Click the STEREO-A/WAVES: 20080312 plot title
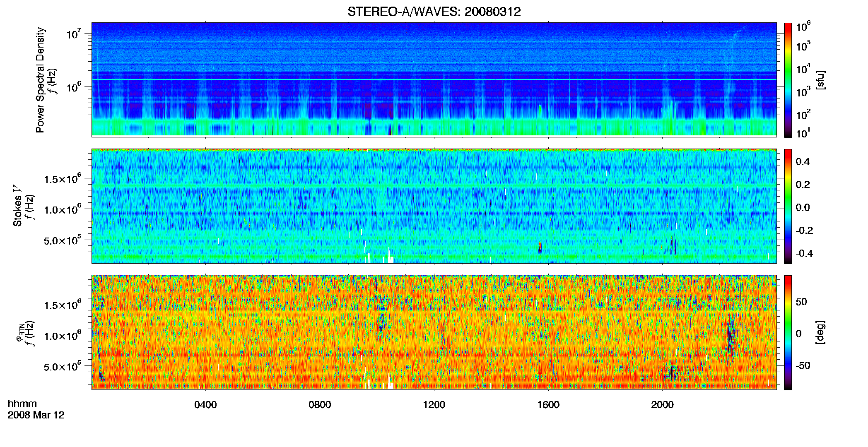 tap(434, 12)
